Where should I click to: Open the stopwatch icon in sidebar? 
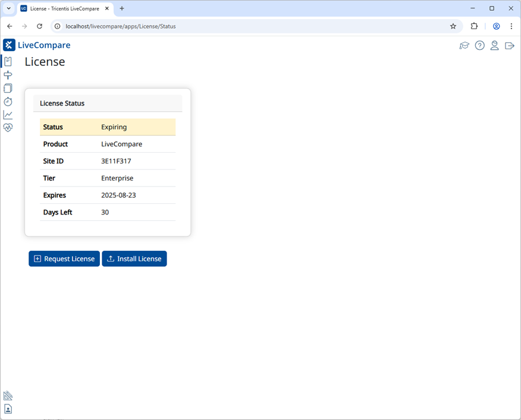pyautogui.click(x=8, y=102)
